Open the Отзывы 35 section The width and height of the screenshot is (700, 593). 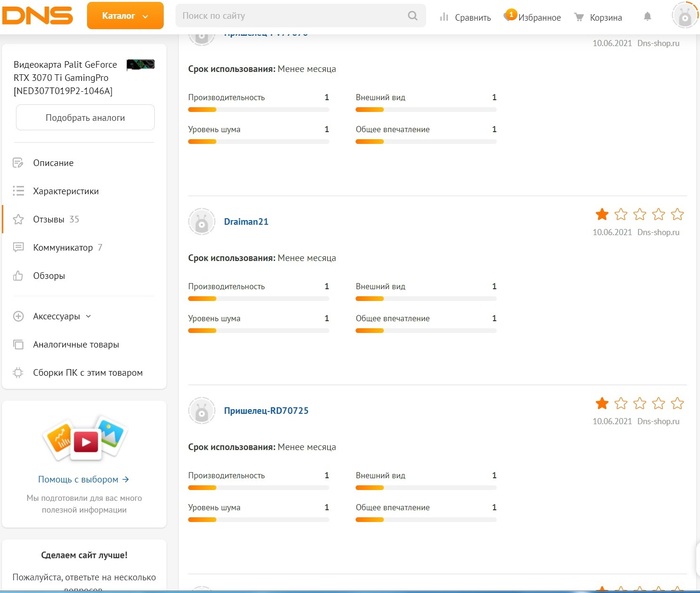coord(56,219)
